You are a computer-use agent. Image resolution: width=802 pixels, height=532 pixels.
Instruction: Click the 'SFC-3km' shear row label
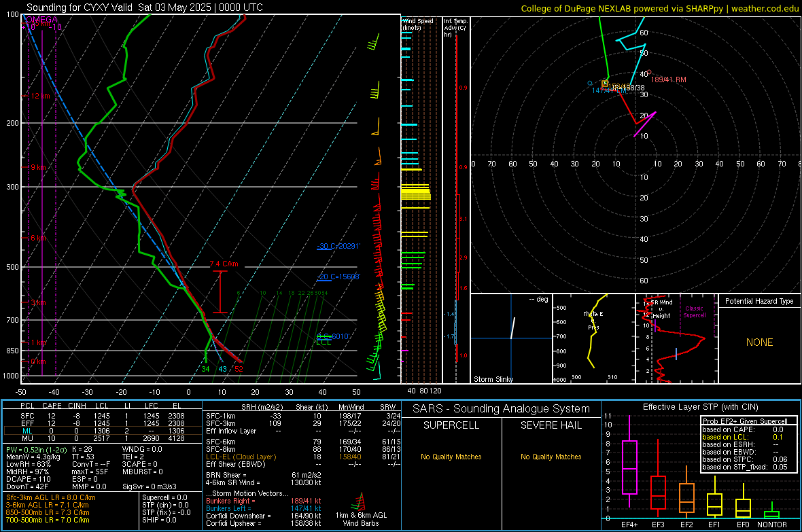(221, 423)
